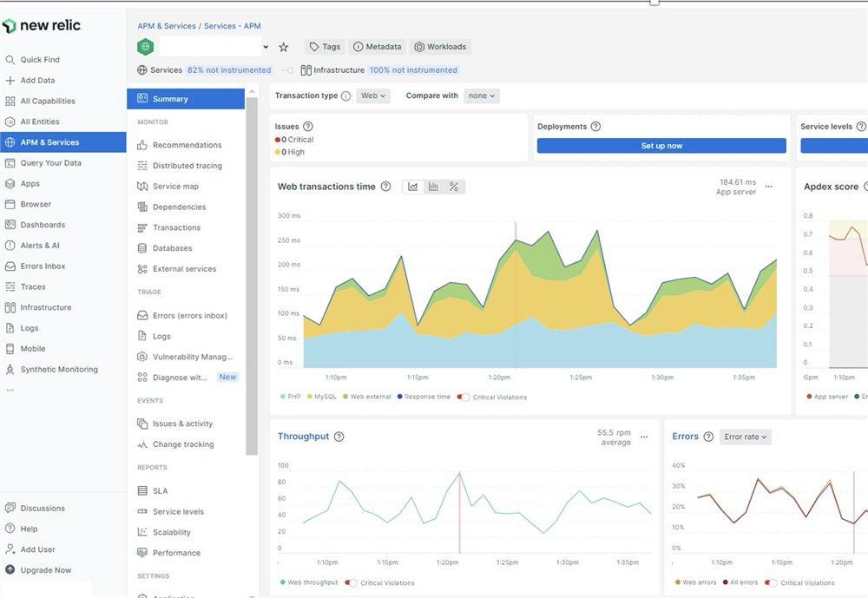Go to Dashboards in left navigation
The height and width of the screenshot is (598, 868).
click(x=43, y=225)
